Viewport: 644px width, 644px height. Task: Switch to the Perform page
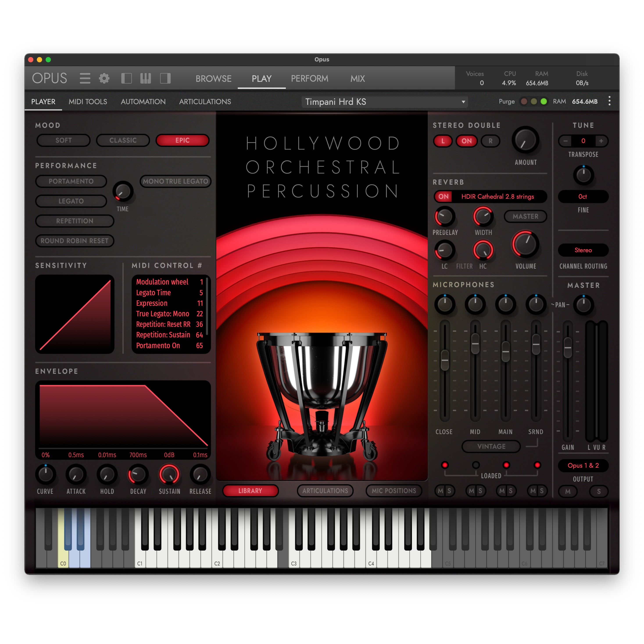(x=309, y=79)
